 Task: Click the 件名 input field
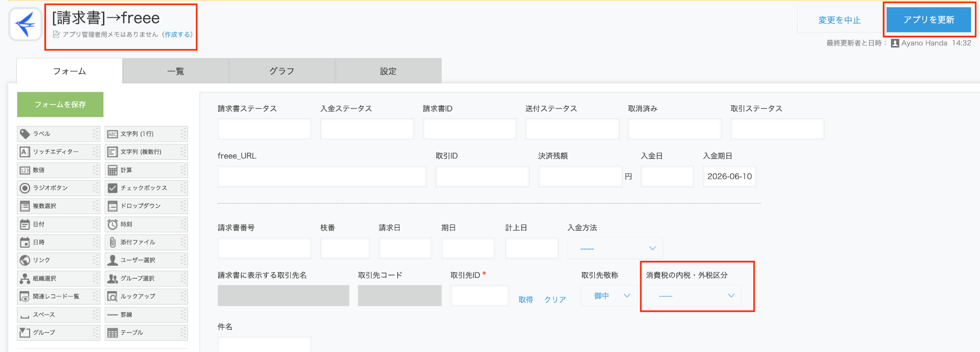click(x=264, y=344)
